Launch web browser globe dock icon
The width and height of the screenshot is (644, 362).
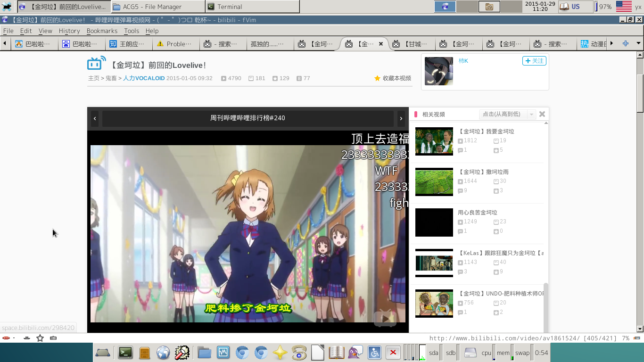(163, 353)
